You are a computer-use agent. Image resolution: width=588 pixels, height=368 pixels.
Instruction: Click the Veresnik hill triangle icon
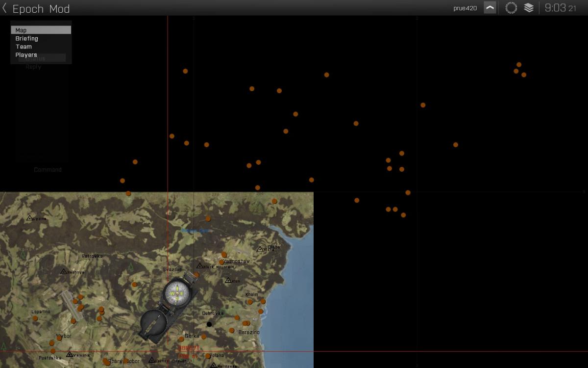(x=70, y=354)
